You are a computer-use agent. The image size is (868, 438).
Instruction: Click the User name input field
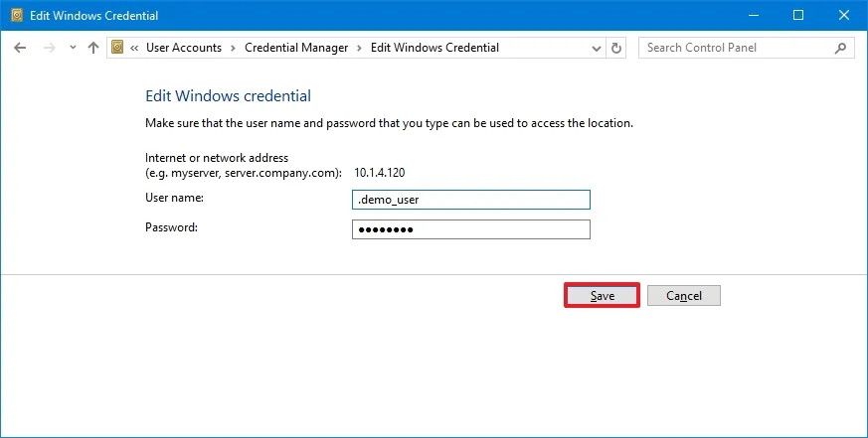coord(471,200)
